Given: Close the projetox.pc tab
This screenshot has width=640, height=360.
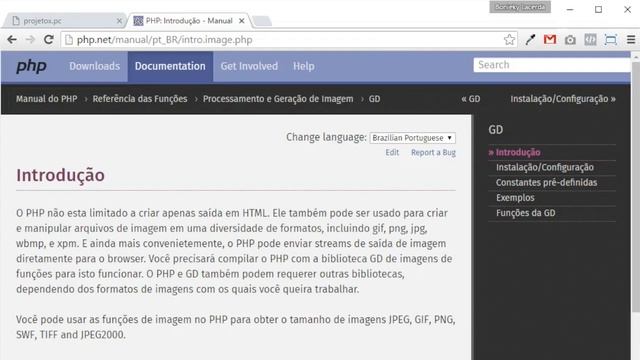Looking at the screenshot, I should pos(119,21).
